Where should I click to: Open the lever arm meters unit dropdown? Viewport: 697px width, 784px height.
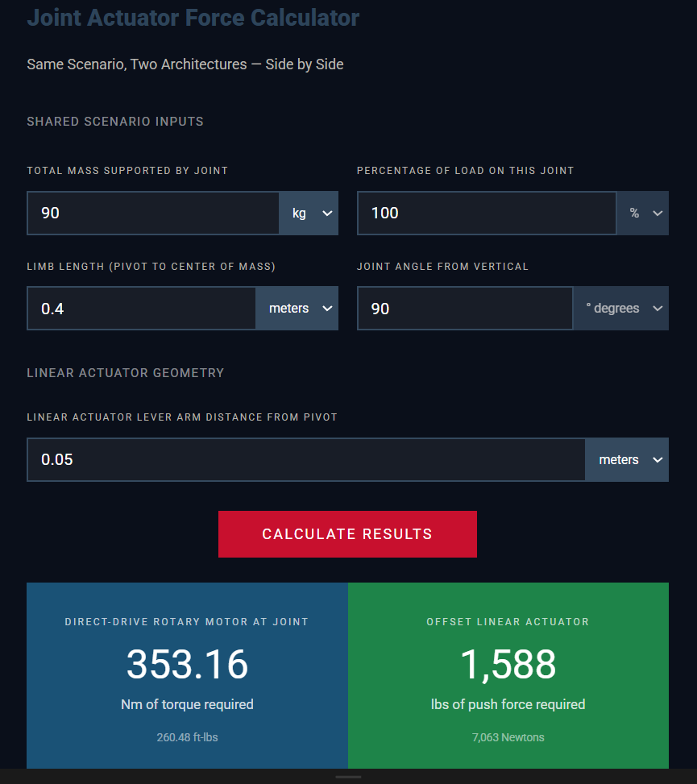click(x=627, y=459)
